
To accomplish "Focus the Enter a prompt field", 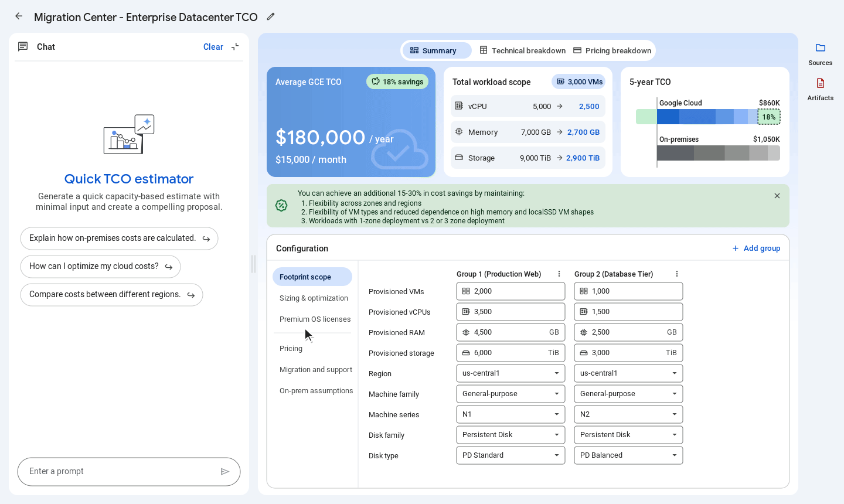I will [x=129, y=471].
